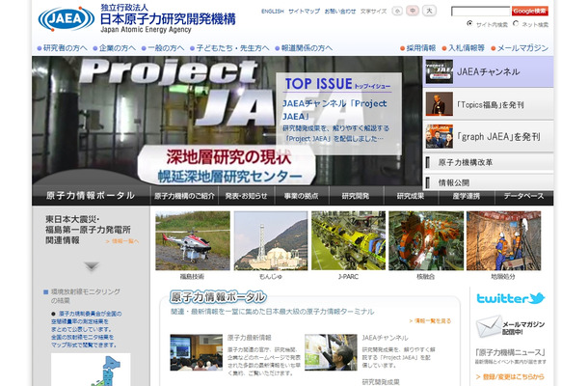Open もんじゅ reactor thumbnail
The width and height of the screenshot is (588, 386).
coord(271,240)
